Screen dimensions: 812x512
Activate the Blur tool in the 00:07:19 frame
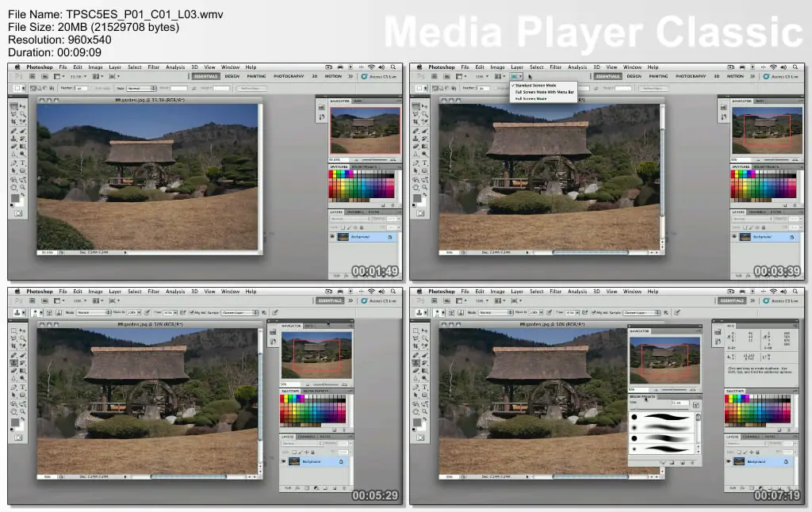tap(416, 379)
